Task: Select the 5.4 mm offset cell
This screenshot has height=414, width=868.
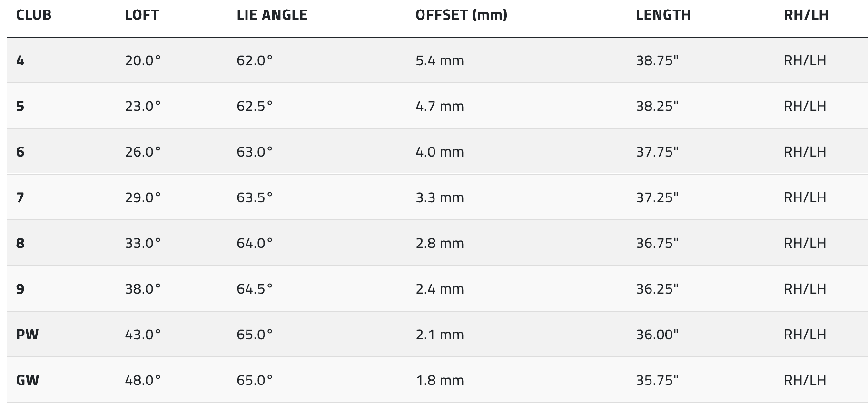Action: pos(439,60)
